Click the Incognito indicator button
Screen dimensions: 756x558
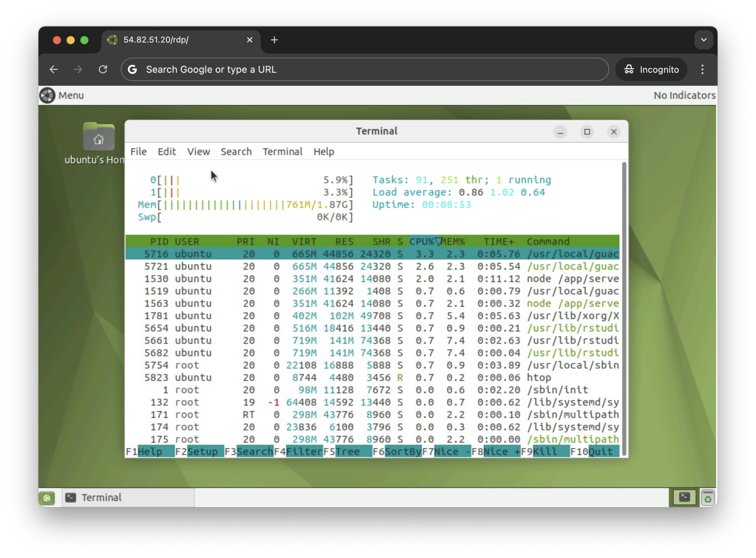click(651, 70)
